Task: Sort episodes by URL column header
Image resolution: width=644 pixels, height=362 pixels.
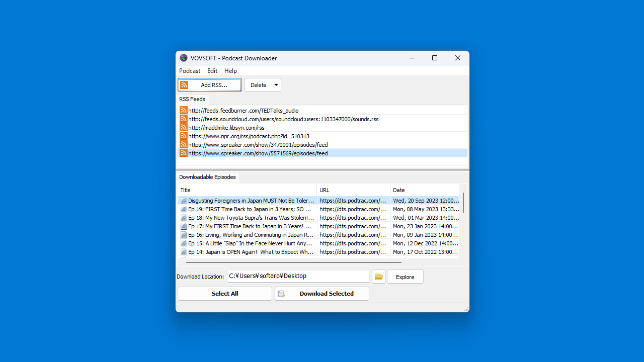Action: click(354, 190)
